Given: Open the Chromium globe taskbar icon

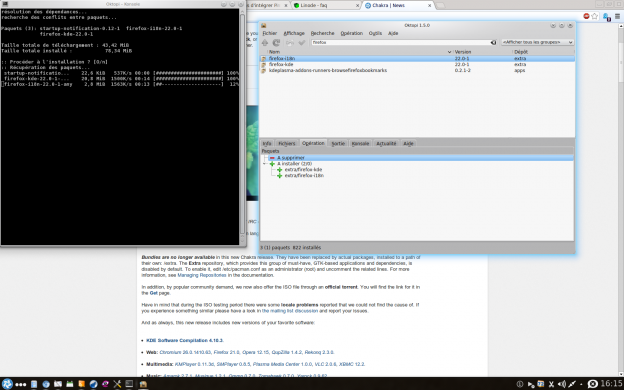Looking at the screenshot, I should click(46, 384).
